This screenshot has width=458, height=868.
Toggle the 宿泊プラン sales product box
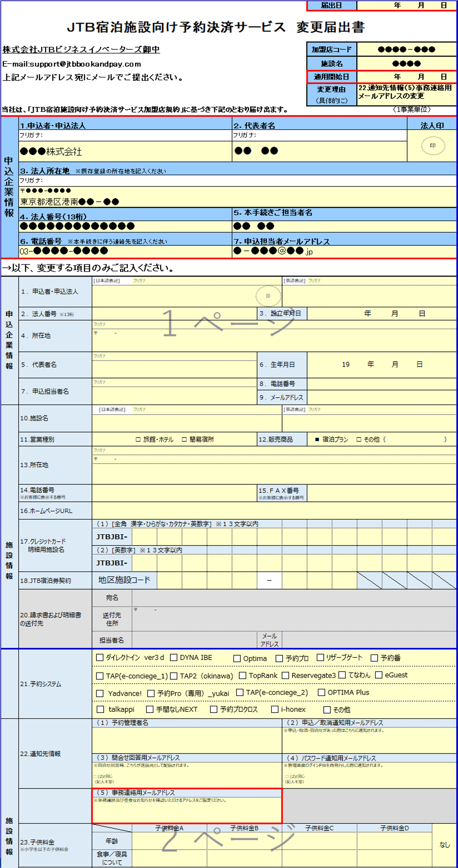point(317,440)
